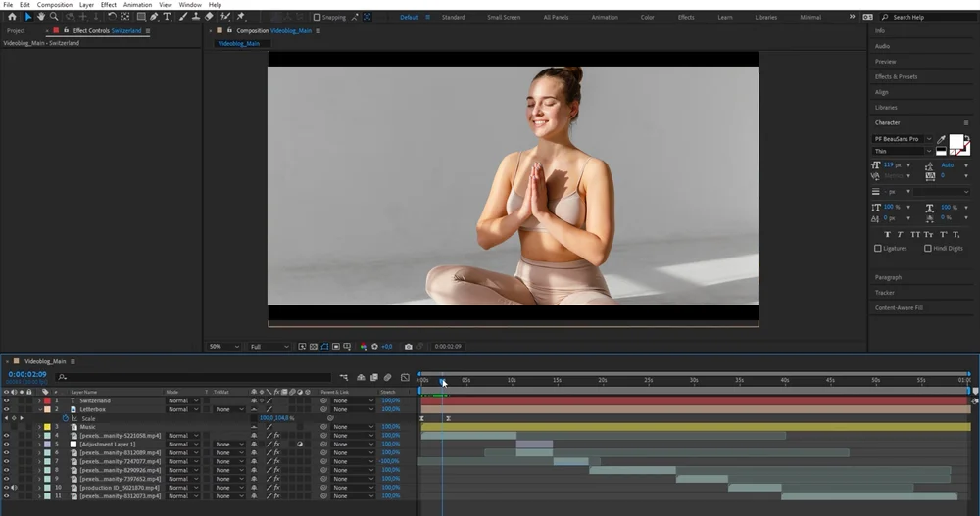Switch to the Animation workspace tab

pyautogui.click(x=605, y=17)
